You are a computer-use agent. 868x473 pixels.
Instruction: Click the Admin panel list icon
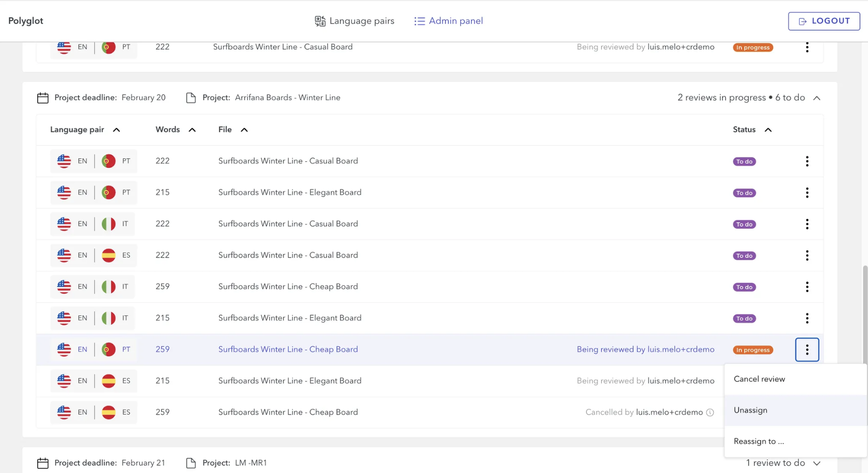419,21
